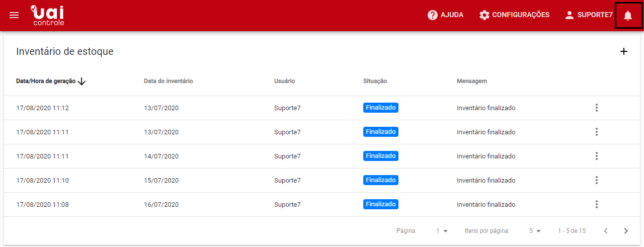Open the notifications bell
Screen dimensions: 644x247
pos(627,16)
